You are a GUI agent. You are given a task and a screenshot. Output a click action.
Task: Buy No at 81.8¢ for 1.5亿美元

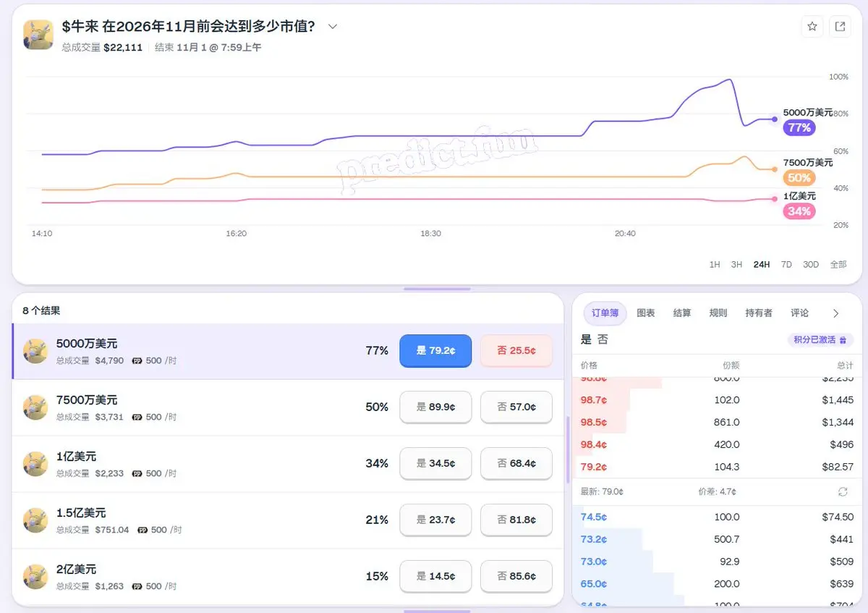(516, 520)
